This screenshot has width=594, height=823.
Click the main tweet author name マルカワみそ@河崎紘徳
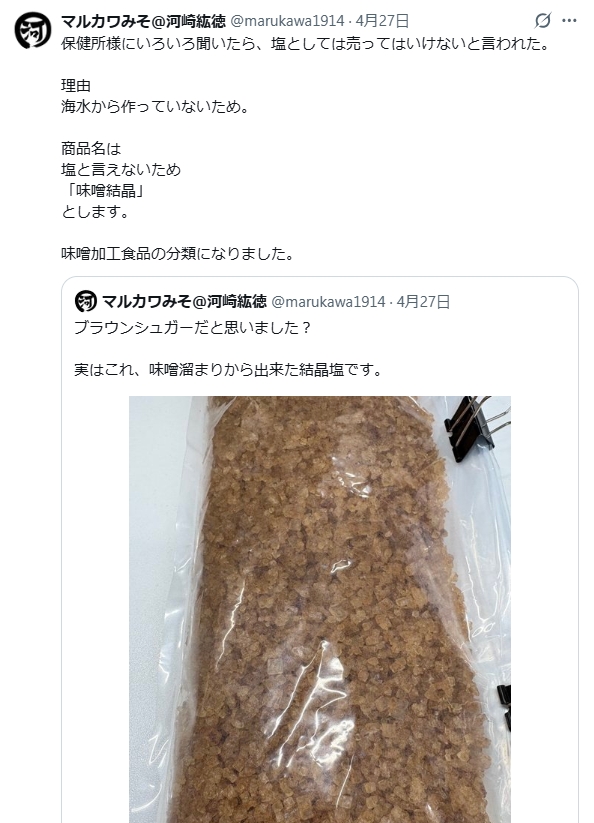point(143,21)
